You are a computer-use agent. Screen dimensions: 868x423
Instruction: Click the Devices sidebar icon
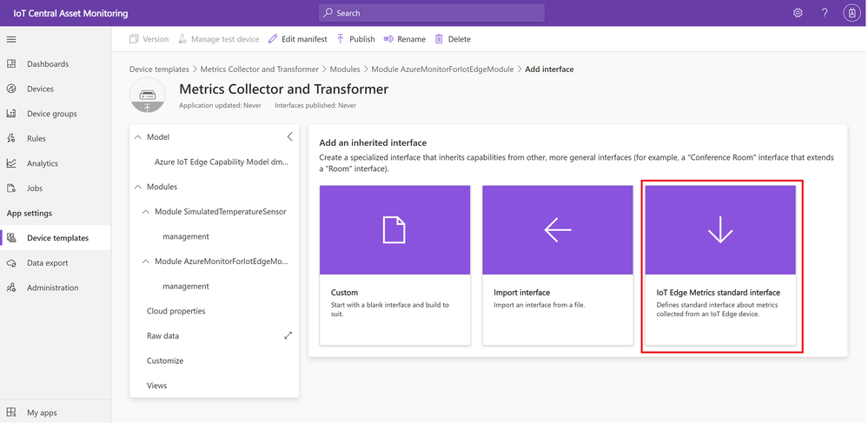point(11,89)
